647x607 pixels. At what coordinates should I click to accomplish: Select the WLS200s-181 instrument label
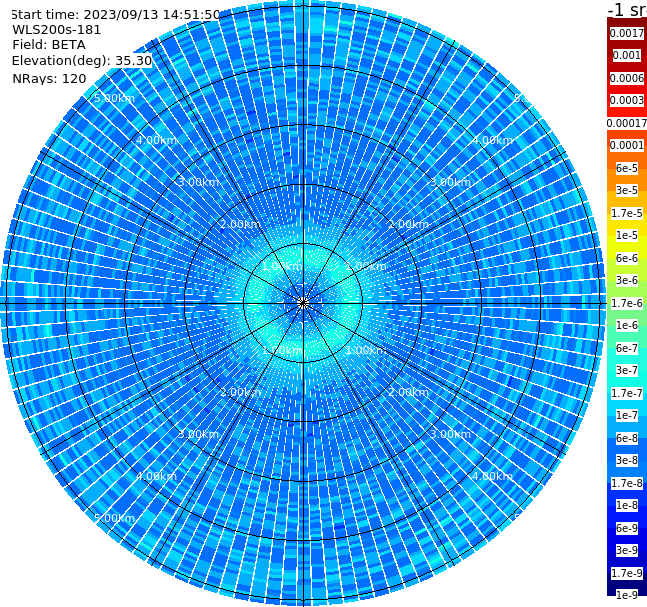point(57,30)
